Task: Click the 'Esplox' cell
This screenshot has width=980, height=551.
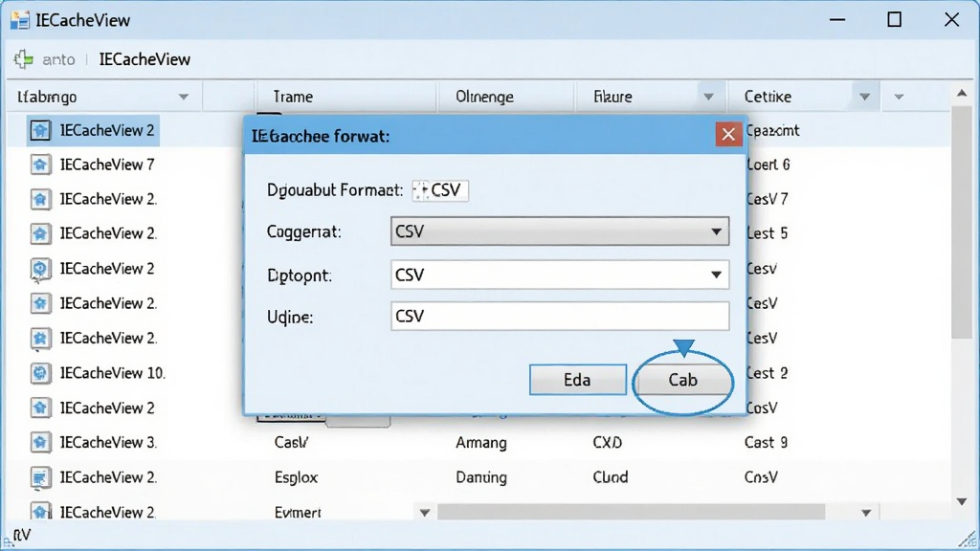Action: [x=297, y=477]
